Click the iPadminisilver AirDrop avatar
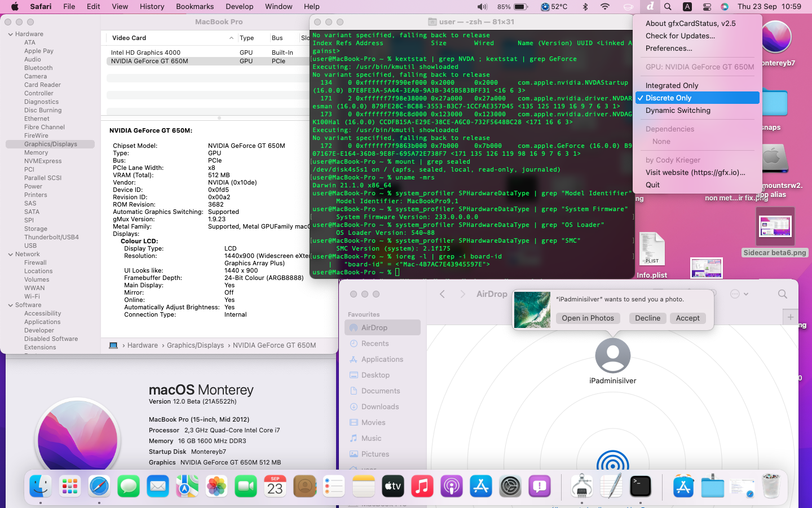Viewport: 812px width, 508px height. tap(612, 356)
